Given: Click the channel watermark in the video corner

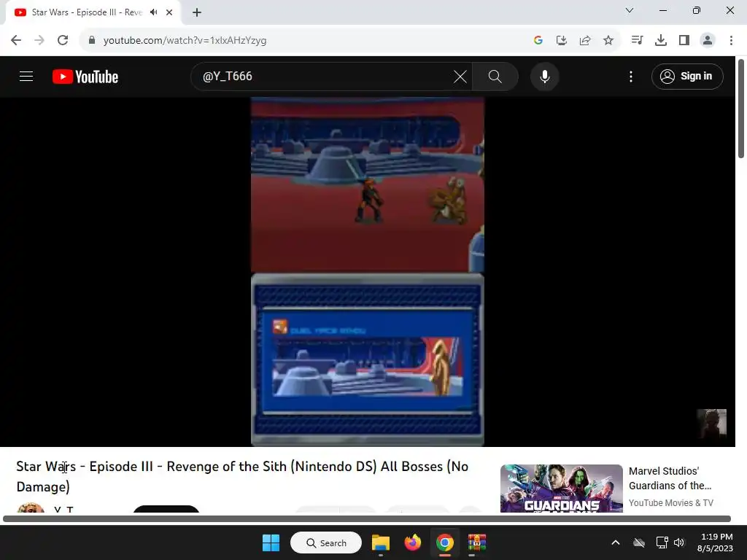Looking at the screenshot, I should pos(712,423).
